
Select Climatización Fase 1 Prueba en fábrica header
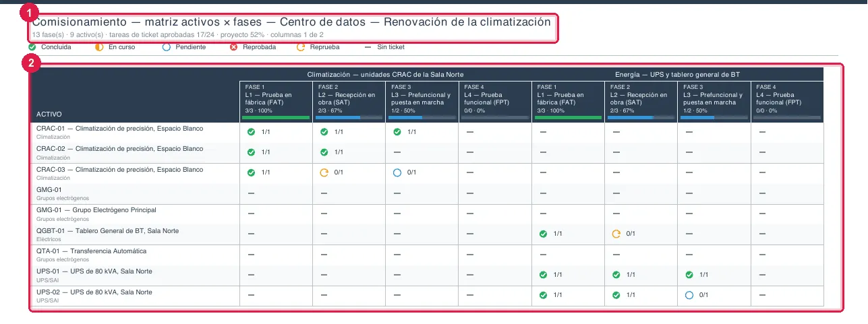(276, 102)
